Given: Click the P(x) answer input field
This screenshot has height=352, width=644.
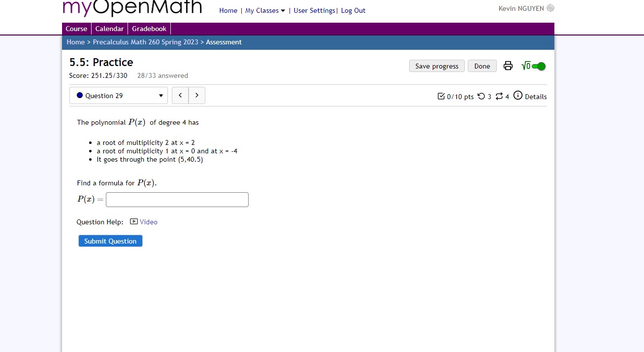Looking at the screenshot, I should click(x=177, y=199).
